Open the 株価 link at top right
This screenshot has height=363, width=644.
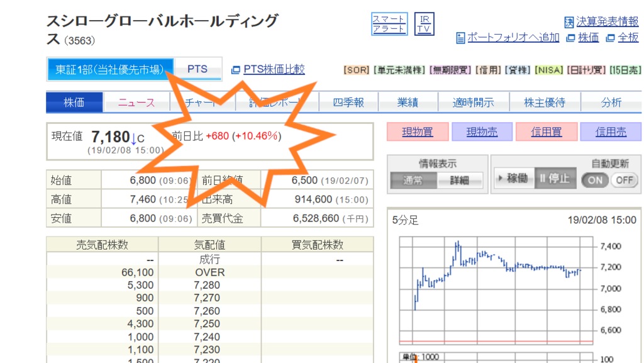click(588, 37)
